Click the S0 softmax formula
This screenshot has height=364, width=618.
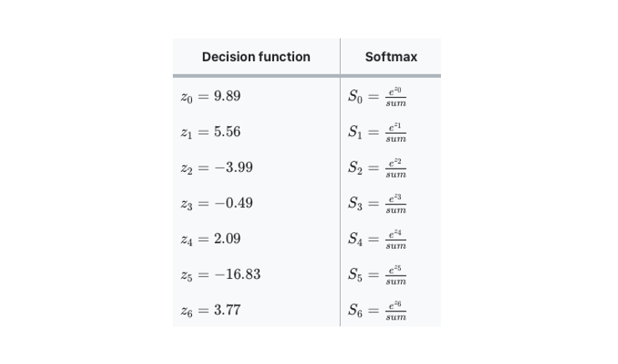(377, 96)
